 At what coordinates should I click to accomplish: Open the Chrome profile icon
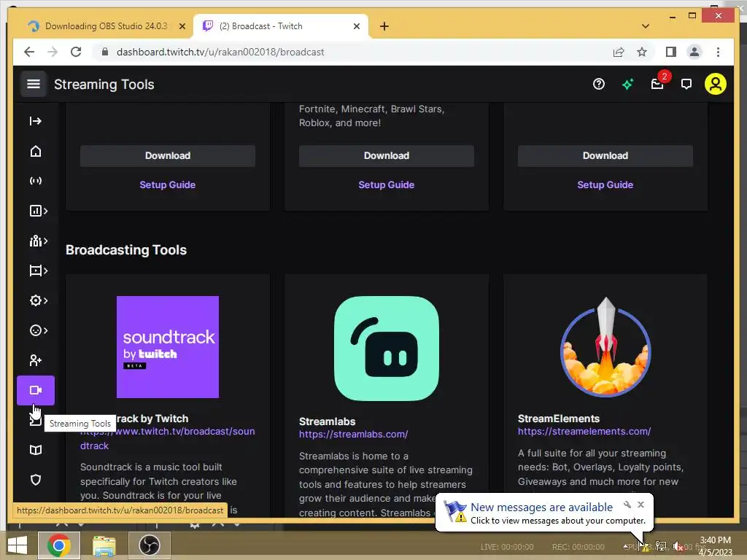click(x=694, y=52)
